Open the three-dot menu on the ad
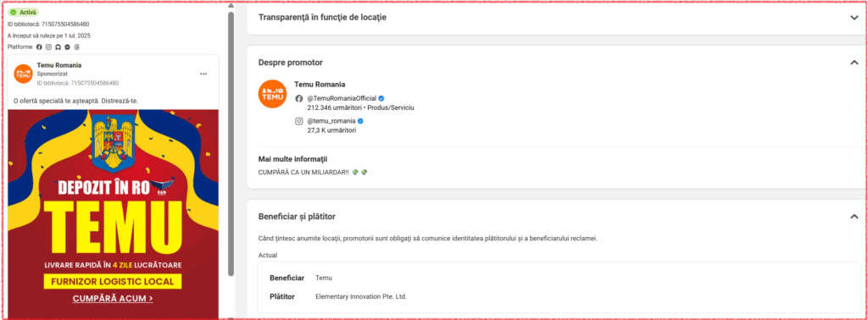 click(x=203, y=74)
